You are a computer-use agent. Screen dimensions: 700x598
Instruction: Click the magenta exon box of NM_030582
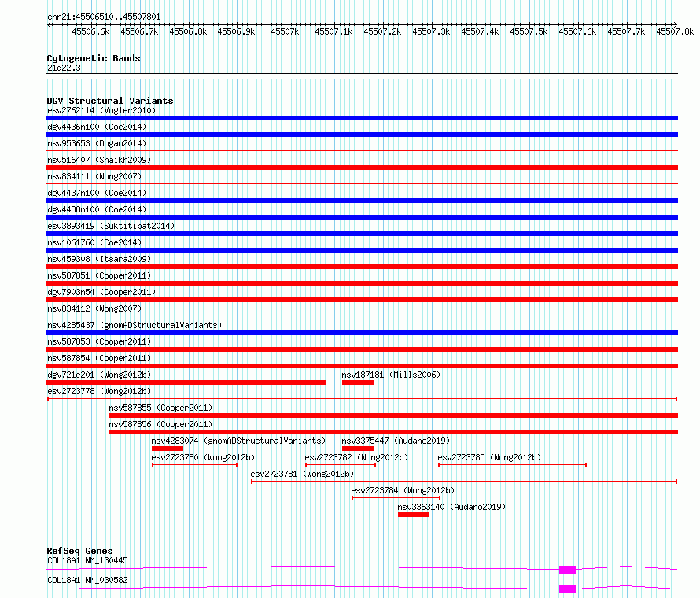coord(567,589)
